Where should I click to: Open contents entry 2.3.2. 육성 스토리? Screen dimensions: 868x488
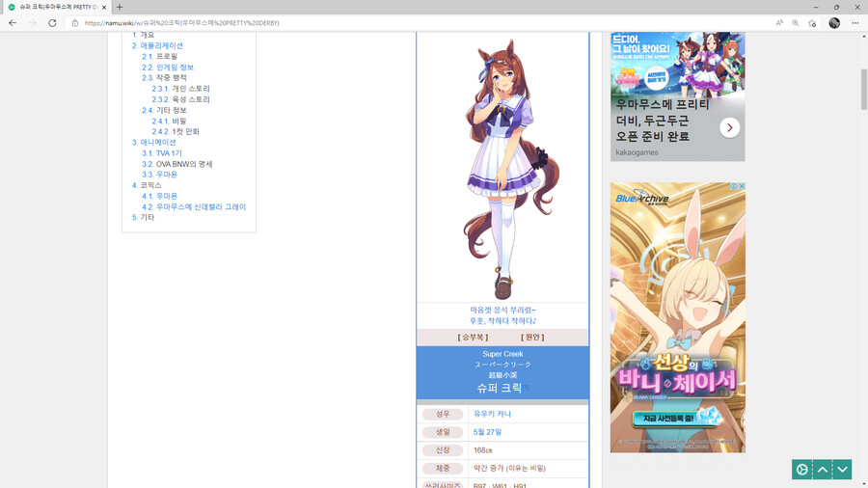181,99
